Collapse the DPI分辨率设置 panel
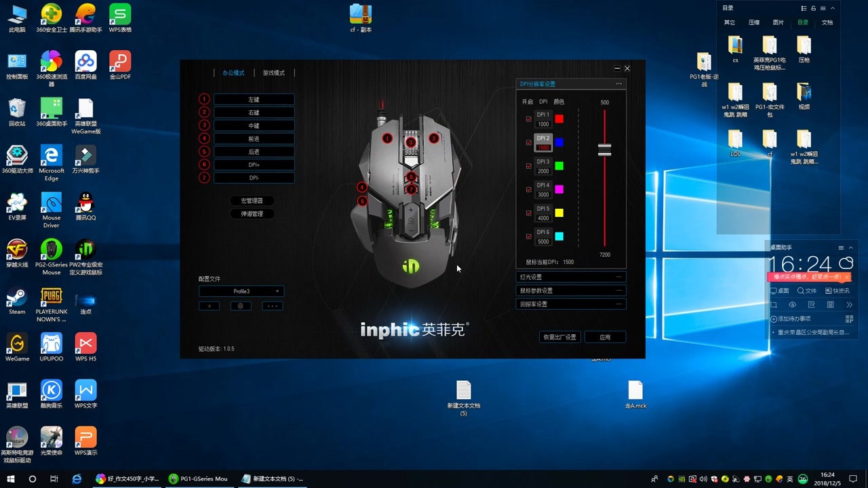The height and width of the screenshot is (488, 868). click(x=618, y=84)
